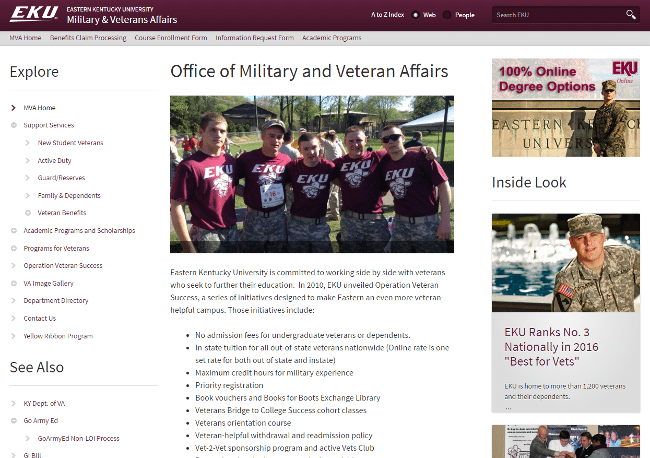Collapse the Support Services sidebar section

click(x=14, y=125)
